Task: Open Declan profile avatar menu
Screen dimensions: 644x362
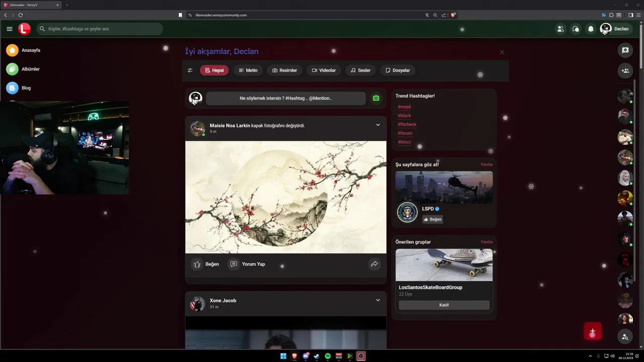Action: tap(614, 29)
